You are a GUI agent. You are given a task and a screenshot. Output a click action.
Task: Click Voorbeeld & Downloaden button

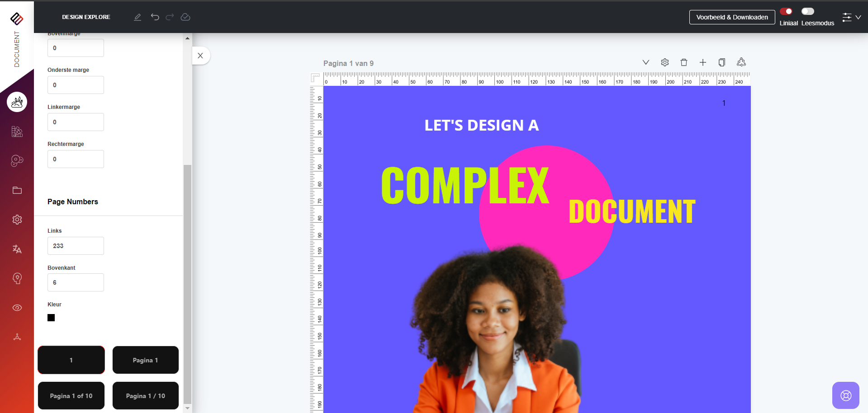coord(732,17)
